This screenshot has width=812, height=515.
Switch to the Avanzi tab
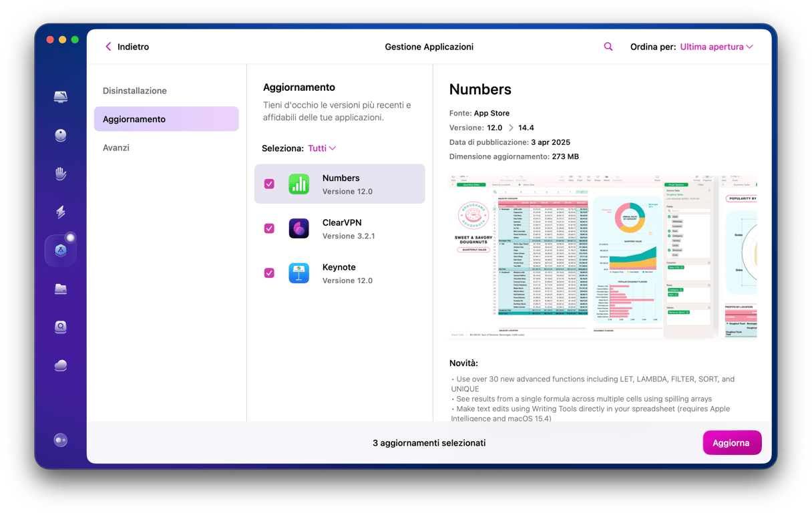pos(116,148)
